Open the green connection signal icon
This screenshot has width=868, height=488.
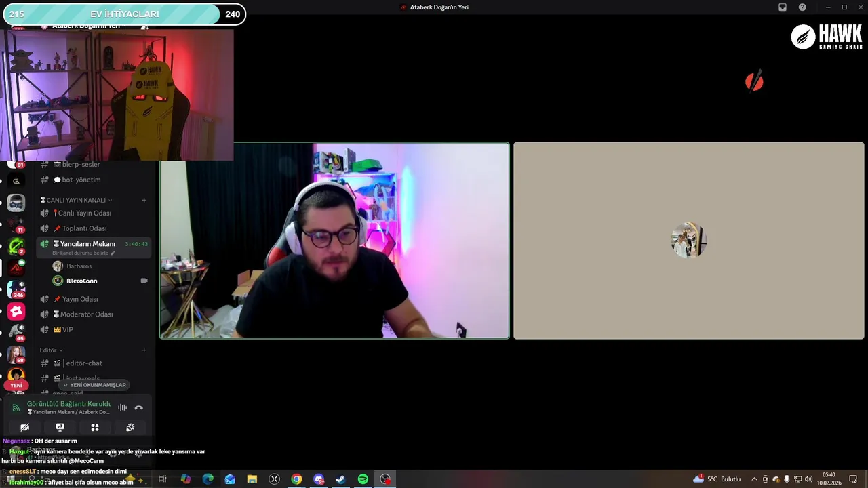click(16, 407)
